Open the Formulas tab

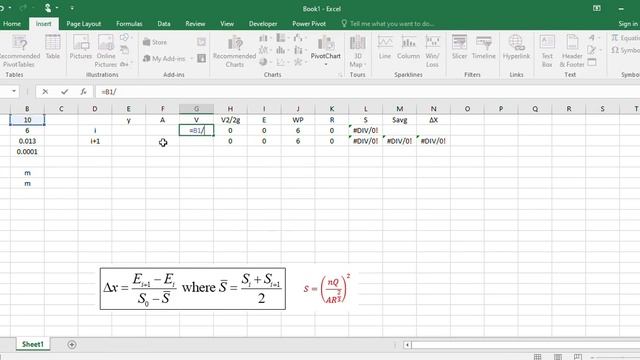129,24
